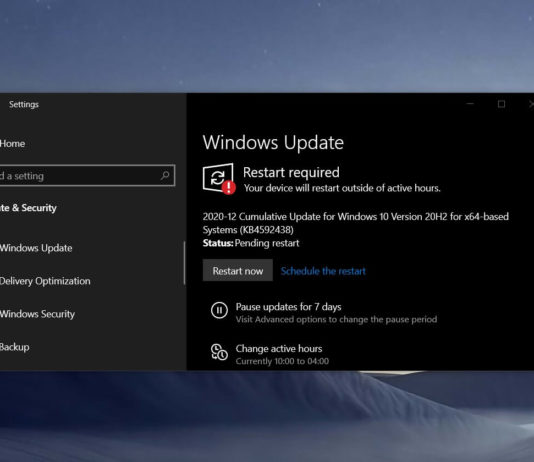Viewport: 534px width, 462px height.
Task: Open the Backup settings page
Action: click(15, 347)
